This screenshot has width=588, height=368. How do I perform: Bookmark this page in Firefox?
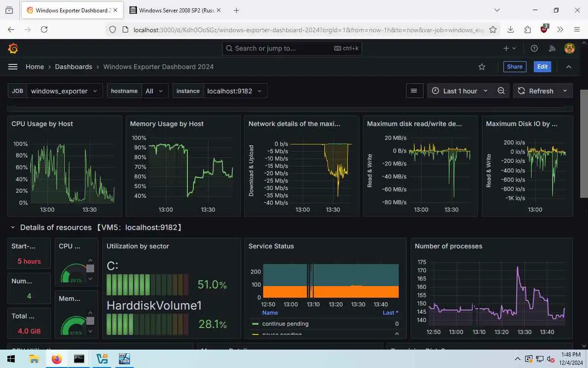[493, 29]
